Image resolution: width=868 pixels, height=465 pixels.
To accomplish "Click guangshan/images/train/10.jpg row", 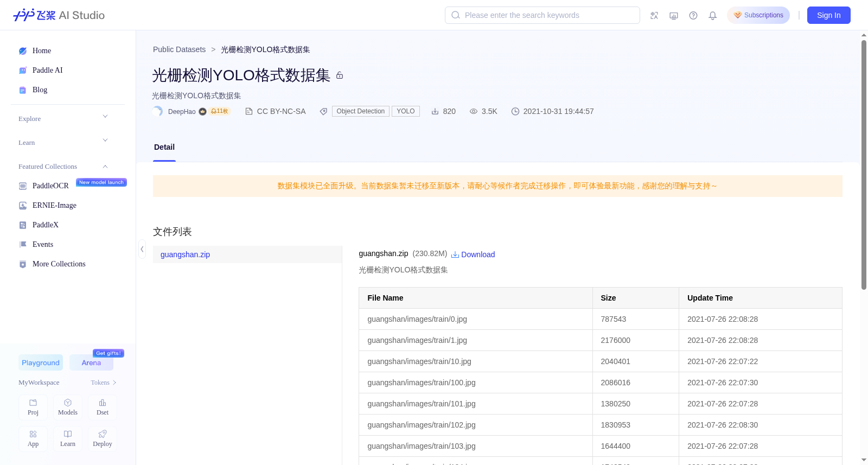I will pos(601,361).
